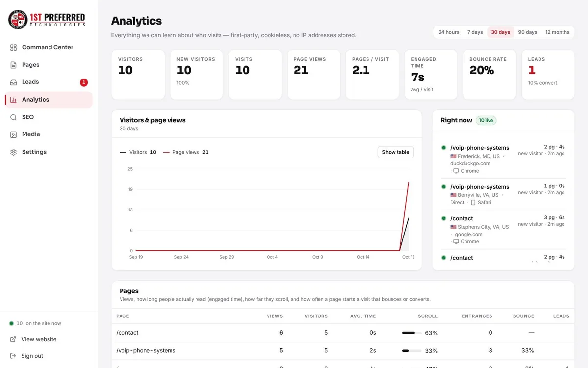Toggle the Page views legend series

tap(186, 152)
